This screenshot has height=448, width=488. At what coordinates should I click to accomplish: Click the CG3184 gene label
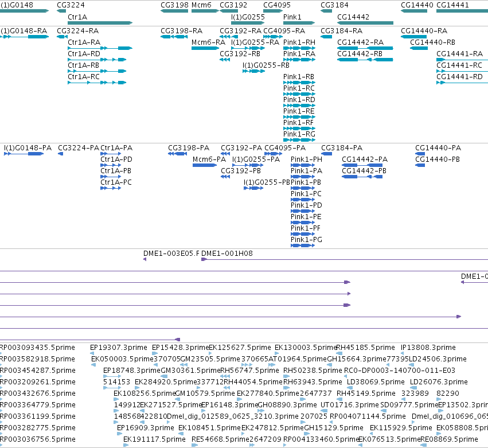334,5
